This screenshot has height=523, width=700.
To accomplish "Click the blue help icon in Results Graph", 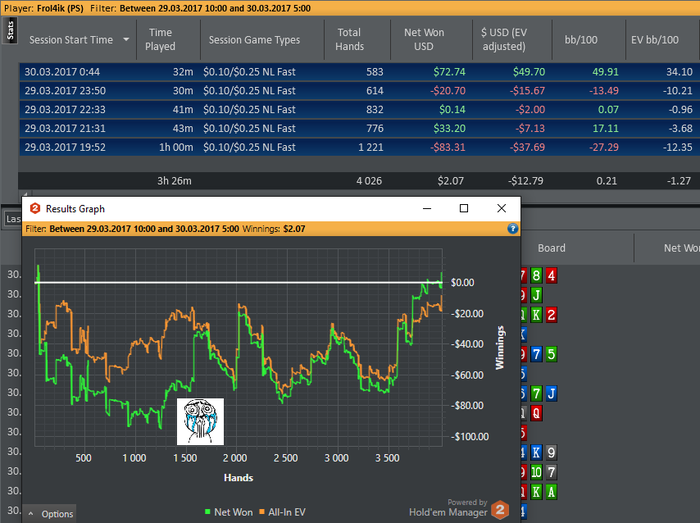I will point(512,228).
